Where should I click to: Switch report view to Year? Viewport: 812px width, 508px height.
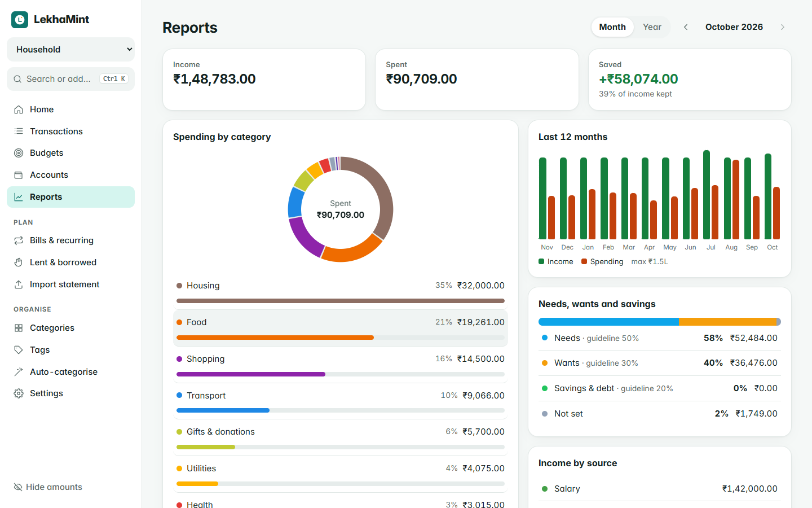point(652,27)
